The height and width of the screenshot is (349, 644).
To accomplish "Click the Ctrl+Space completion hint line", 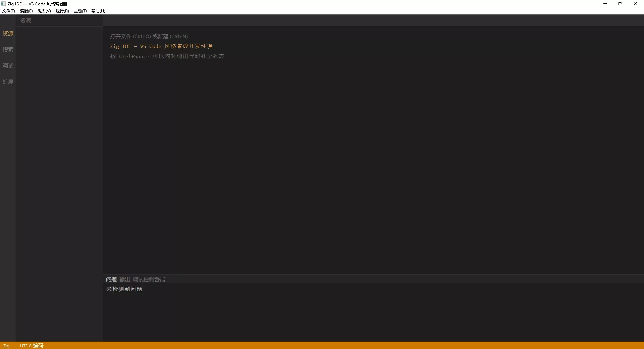I will pyautogui.click(x=167, y=56).
